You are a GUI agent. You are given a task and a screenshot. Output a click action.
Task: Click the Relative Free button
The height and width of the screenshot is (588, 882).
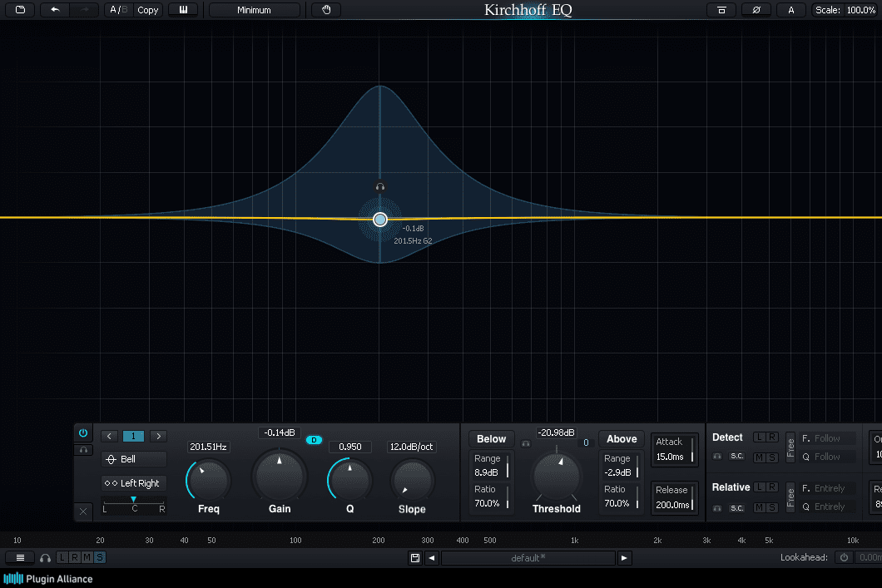click(790, 497)
